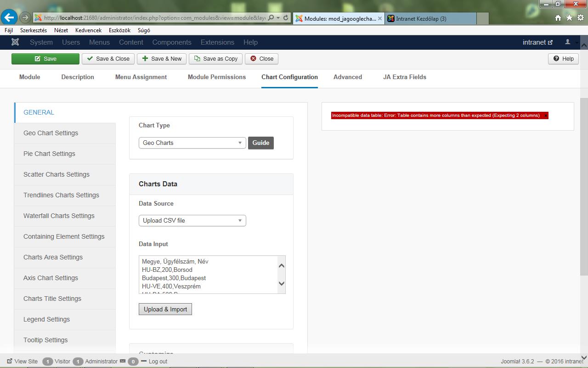Click the messages envelope icon
The image size is (588, 368).
[x=123, y=361]
